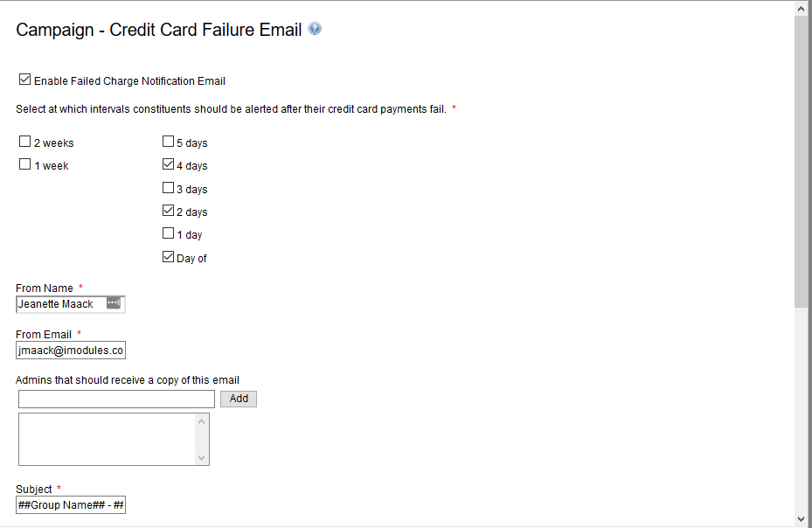This screenshot has height=528, width=812.
Task: Enable the 2 weeks notification interval
Action: (x=24, y=141)
